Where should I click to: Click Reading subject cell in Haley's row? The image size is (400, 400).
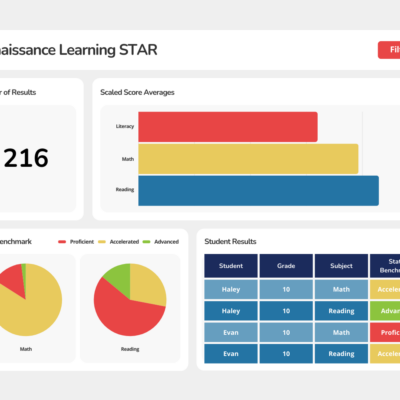(x=341, y=311)
